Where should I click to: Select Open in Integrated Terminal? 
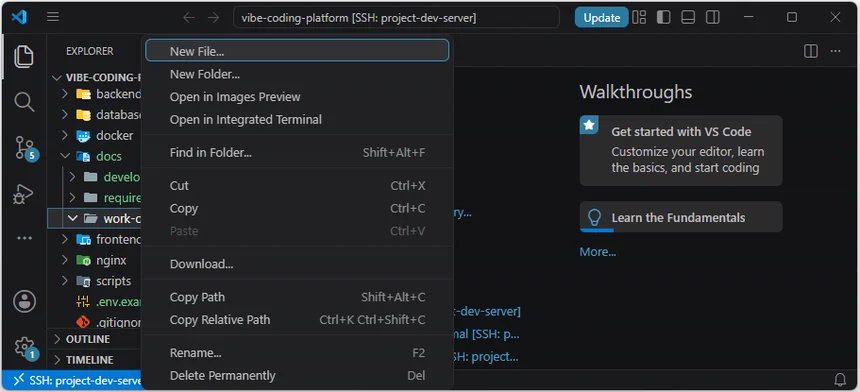(297, 119)
